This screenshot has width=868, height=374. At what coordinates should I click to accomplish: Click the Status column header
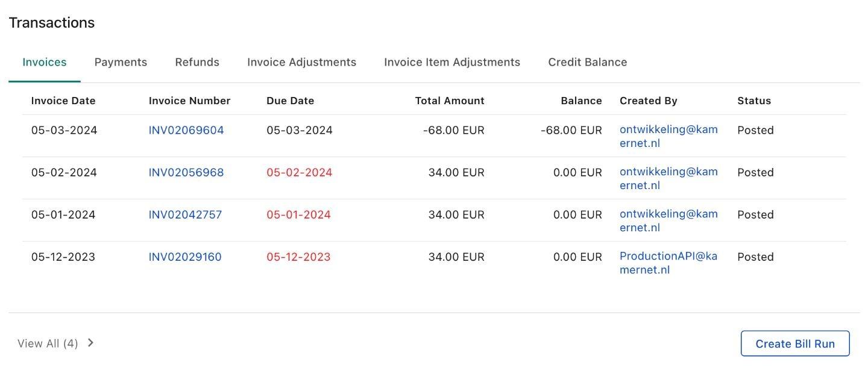pyautogui.click(x=754, y=101)
